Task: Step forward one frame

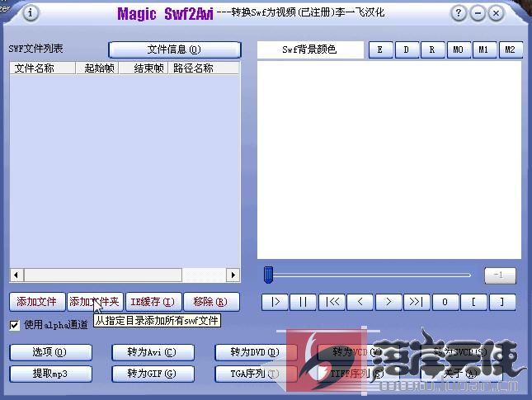Action: click(388, 302)
